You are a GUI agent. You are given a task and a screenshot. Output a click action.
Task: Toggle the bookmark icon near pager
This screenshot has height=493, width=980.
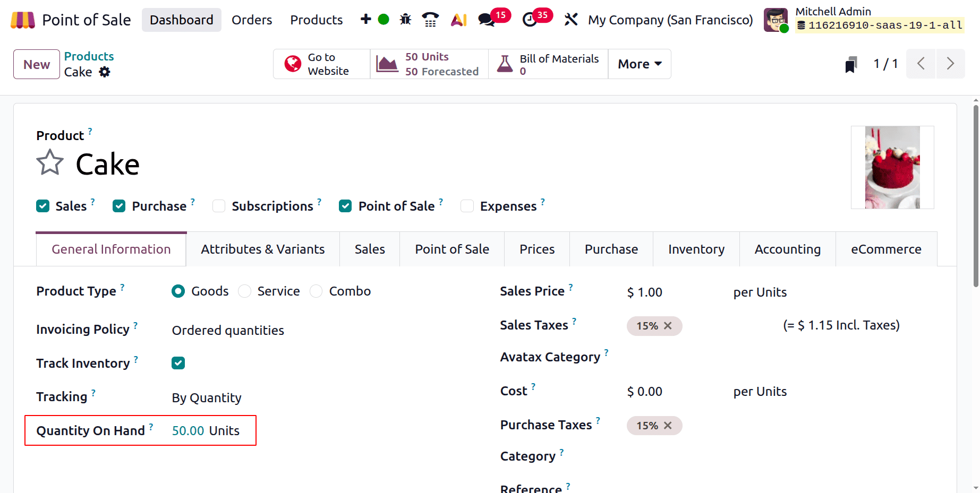pos(851,64)
